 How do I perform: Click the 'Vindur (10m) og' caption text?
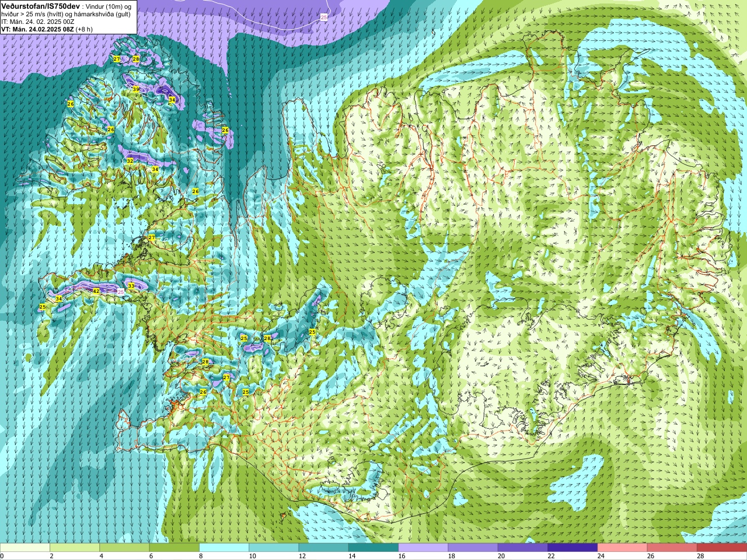(x=107, y=6)
